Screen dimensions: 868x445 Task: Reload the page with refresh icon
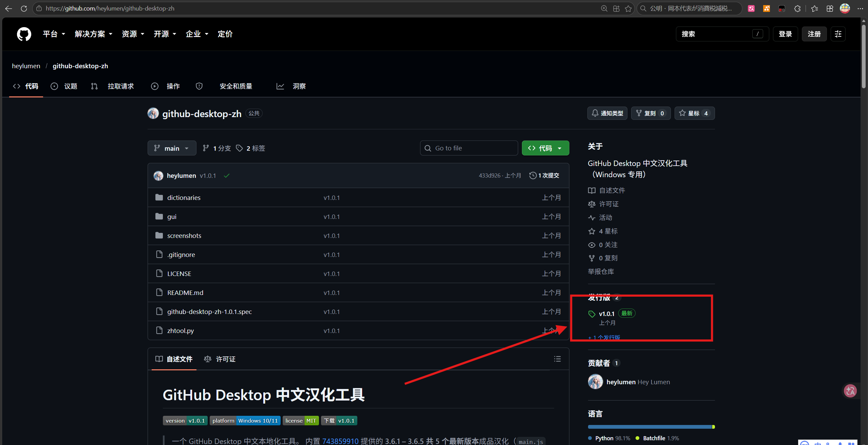(x=24, y=8)
